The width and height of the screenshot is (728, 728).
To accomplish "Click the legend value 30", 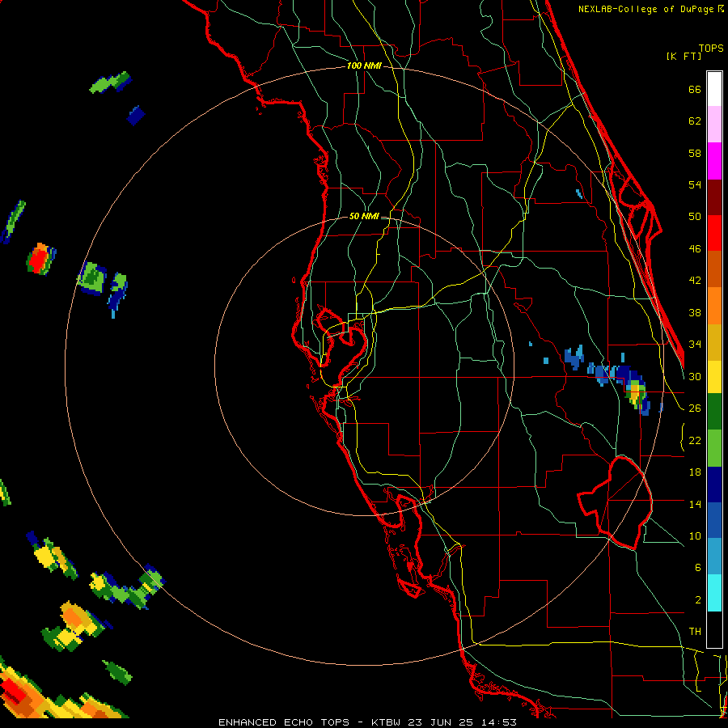I will (695, 376).
